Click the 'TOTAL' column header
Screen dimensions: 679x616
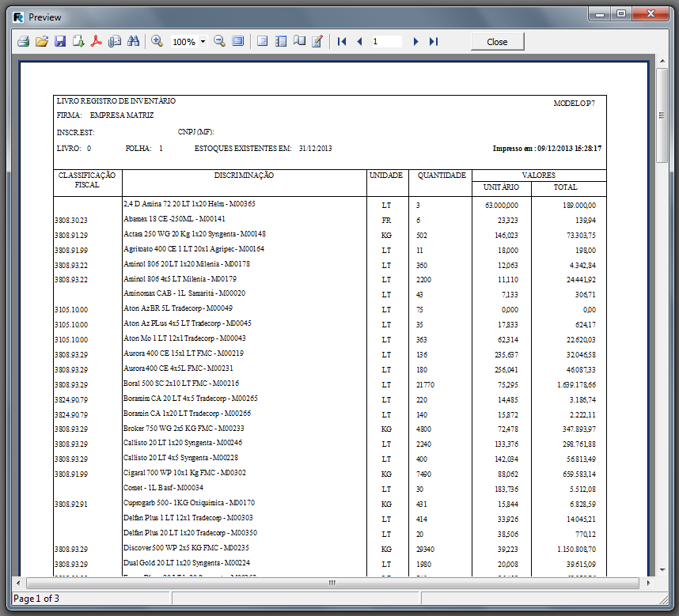coord(565,187)
